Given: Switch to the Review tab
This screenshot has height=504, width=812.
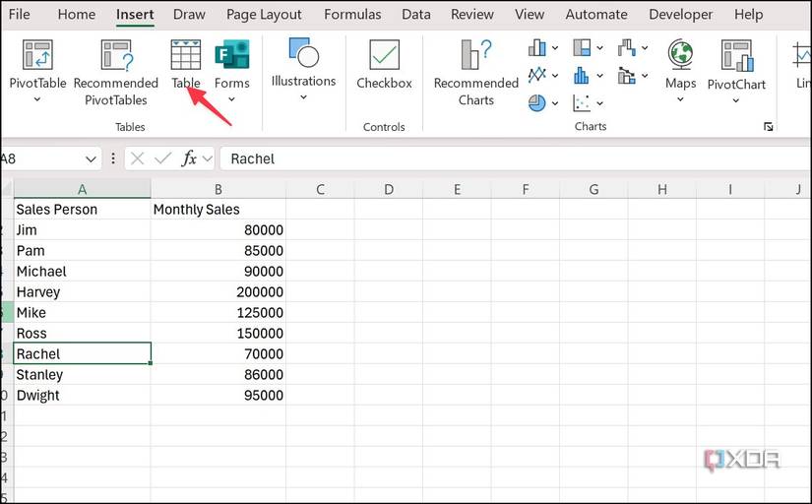Looking at the screenshot, I should pos(472,14).
